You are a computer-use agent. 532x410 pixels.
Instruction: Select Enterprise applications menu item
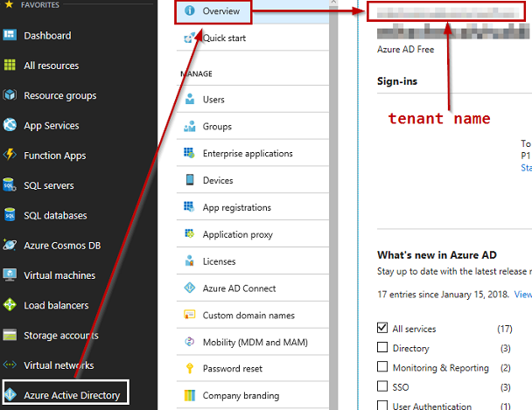coord(253,153)
